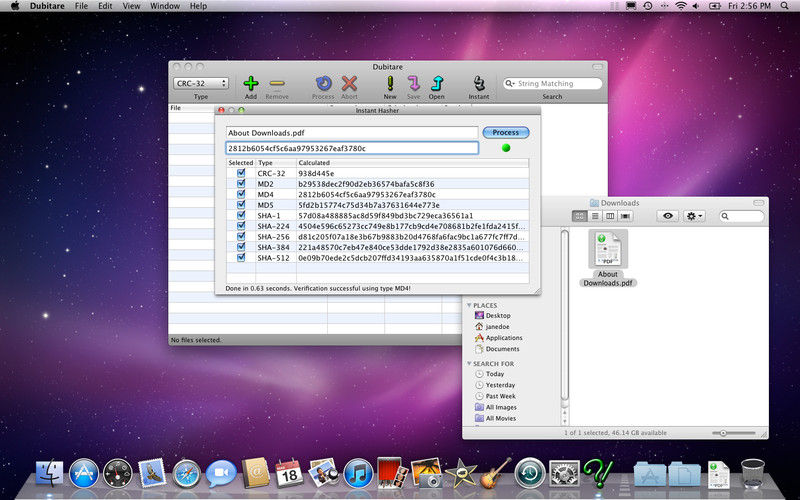Collapse the PLACES sidebar section
The width and height of the screenshot is (800, 500).
[x=469, y=305]
